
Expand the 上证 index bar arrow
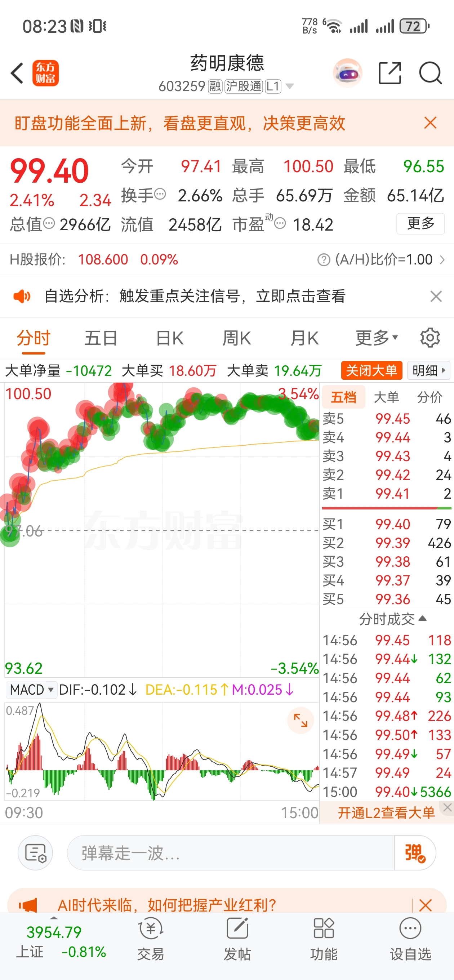coord(54,918)
